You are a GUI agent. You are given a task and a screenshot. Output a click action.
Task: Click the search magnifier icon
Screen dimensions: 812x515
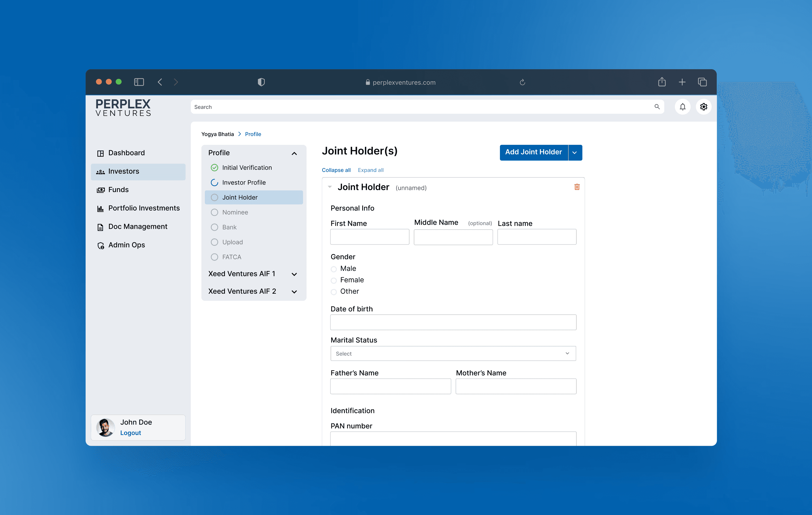click(x=657, y=107)
